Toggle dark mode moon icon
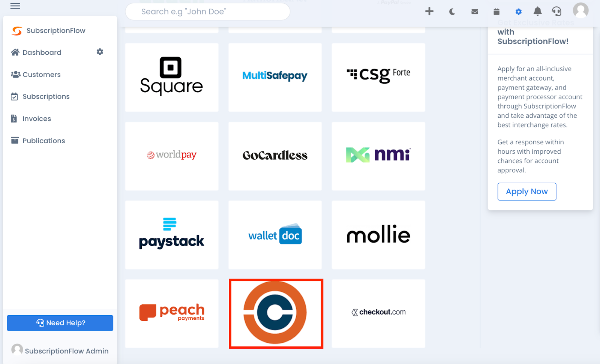The width and height of the screenshot is (600, 364). 452,12
